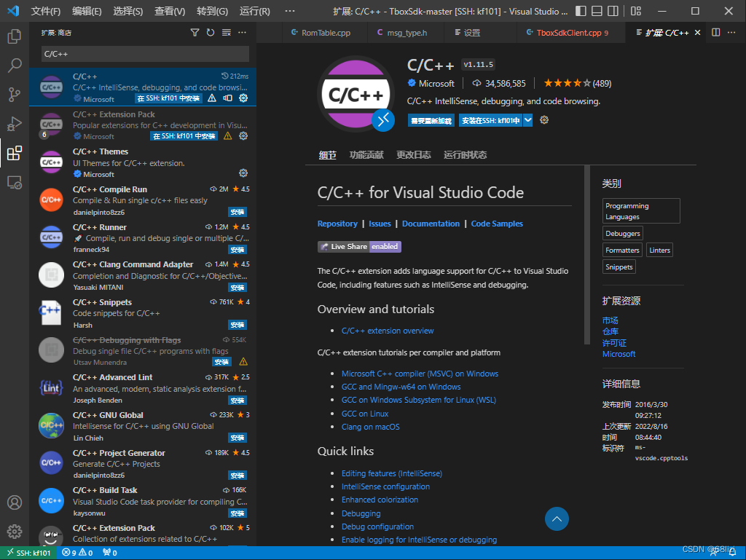Viewport: 746px width, 560px height.
Task: Open the Issues link
Action: click(380, 224)
